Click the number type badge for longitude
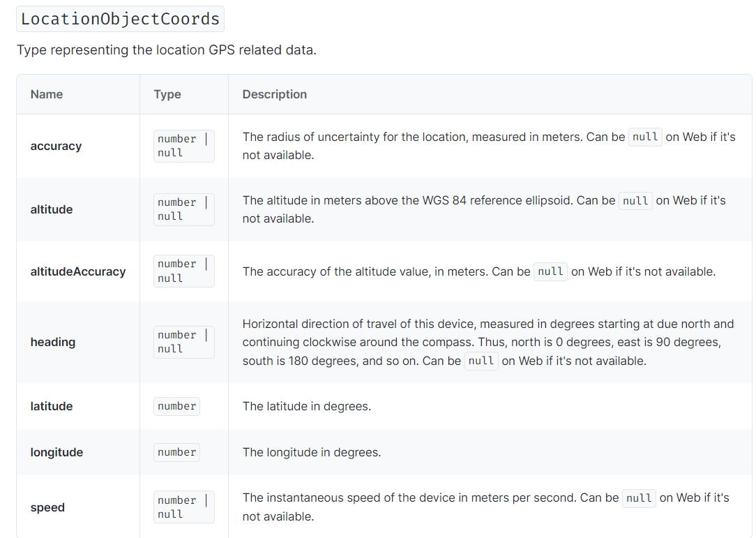The height and width of the screenshot is (538, 756). [176, 452]
